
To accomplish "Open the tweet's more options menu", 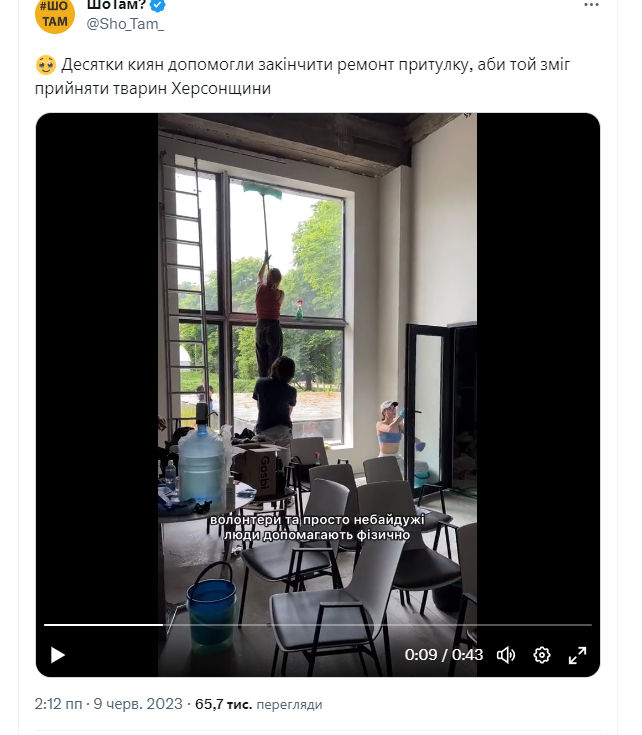I will click(591, 5).
